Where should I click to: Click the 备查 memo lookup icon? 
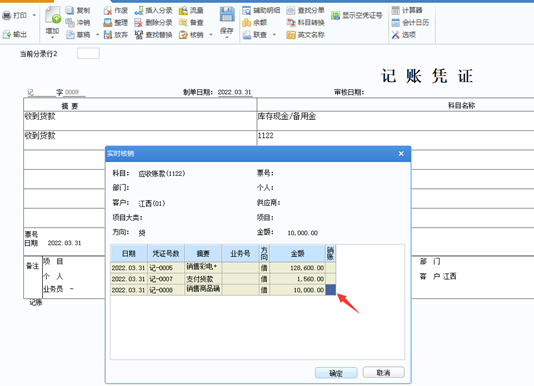click(183, 22)
